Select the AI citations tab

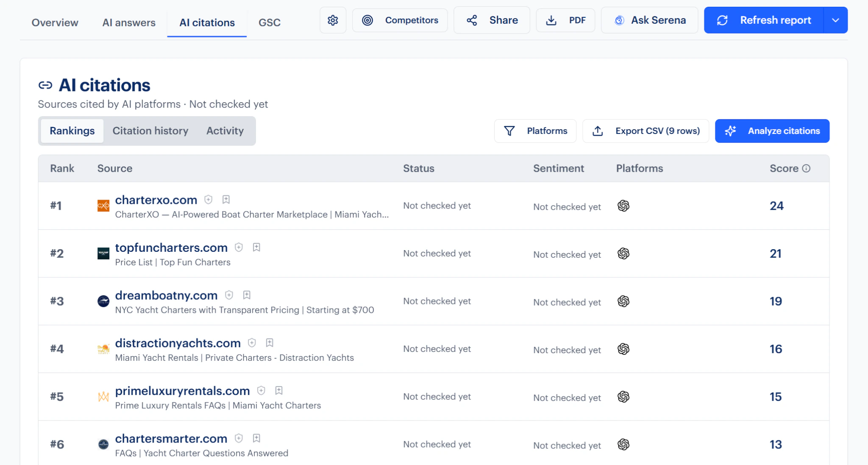pos(207,22)
